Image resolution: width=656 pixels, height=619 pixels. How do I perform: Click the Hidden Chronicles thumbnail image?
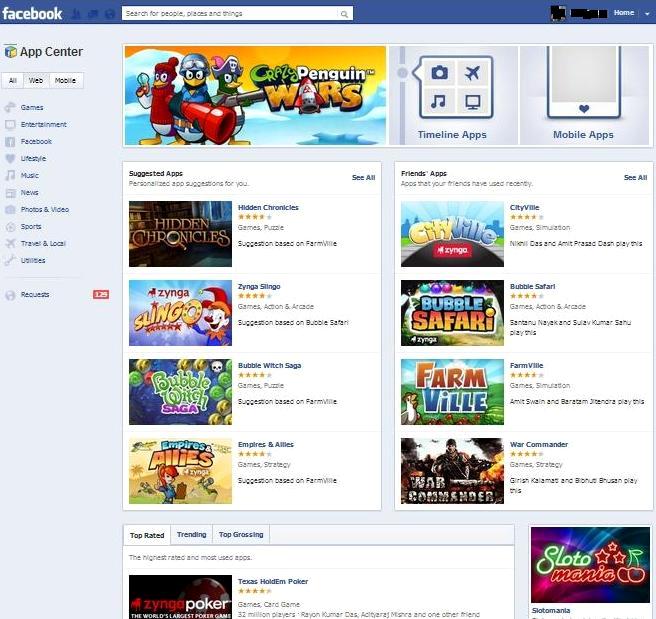click(180, 234)
